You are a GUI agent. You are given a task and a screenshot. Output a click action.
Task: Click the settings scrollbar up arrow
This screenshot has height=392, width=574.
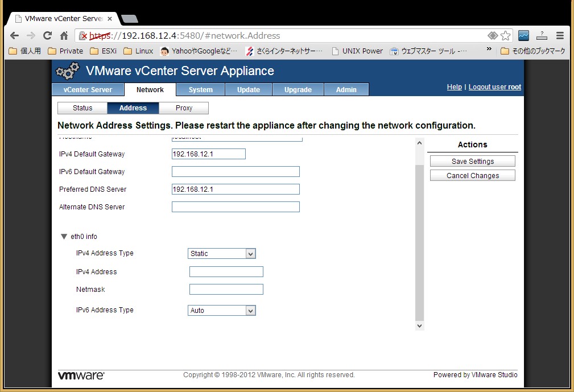[419, 143]
